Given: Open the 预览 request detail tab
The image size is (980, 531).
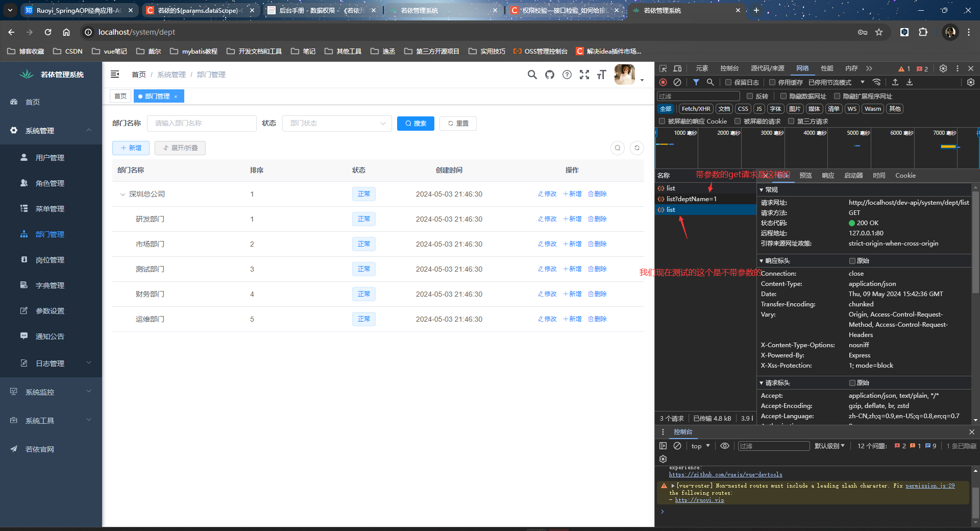Looking at the screenshot, I should pos(805,176).
